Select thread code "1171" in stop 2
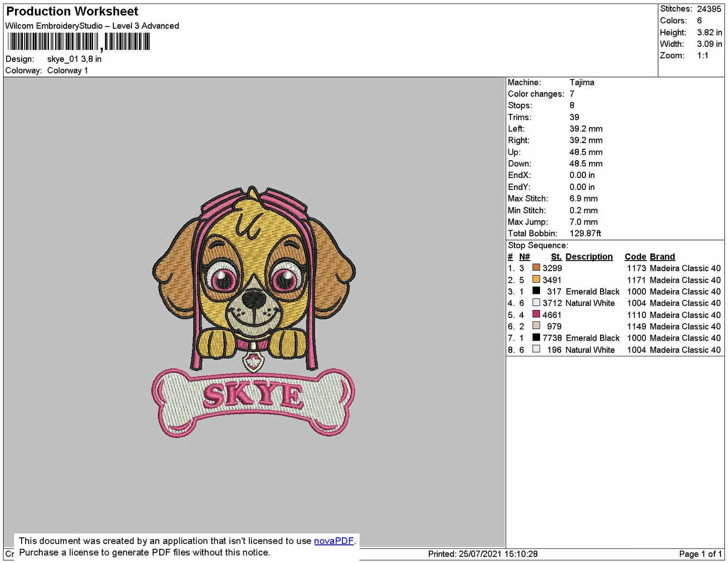The width and height of the screenshot is (728, 563). click(x=636, y=280)
